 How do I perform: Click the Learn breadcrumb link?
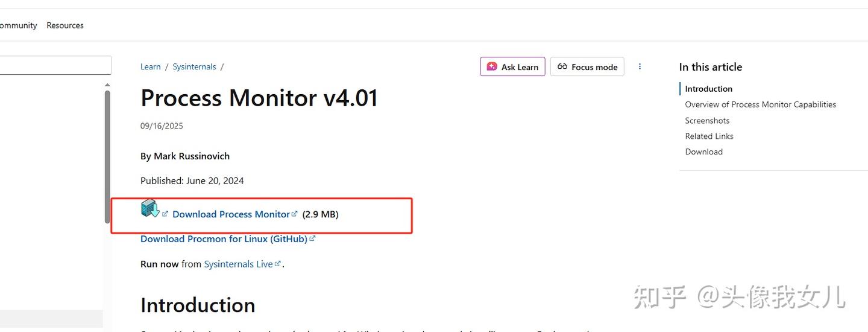click(151, 67)
